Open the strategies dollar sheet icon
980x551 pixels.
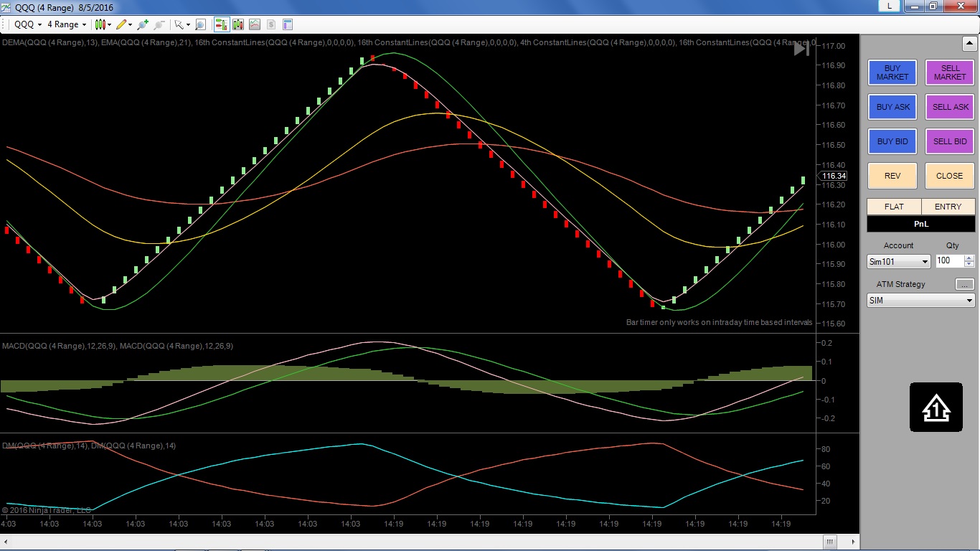tap(271, 24)
